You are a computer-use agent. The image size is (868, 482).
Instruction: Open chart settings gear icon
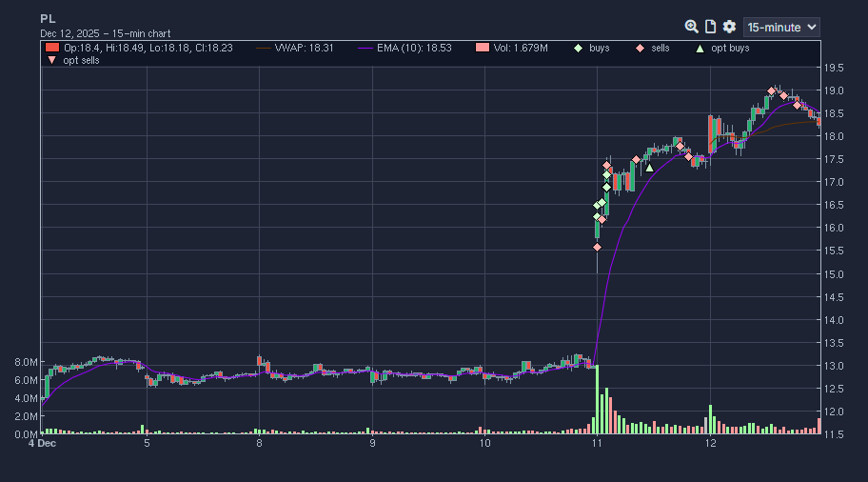pos(729,27)
